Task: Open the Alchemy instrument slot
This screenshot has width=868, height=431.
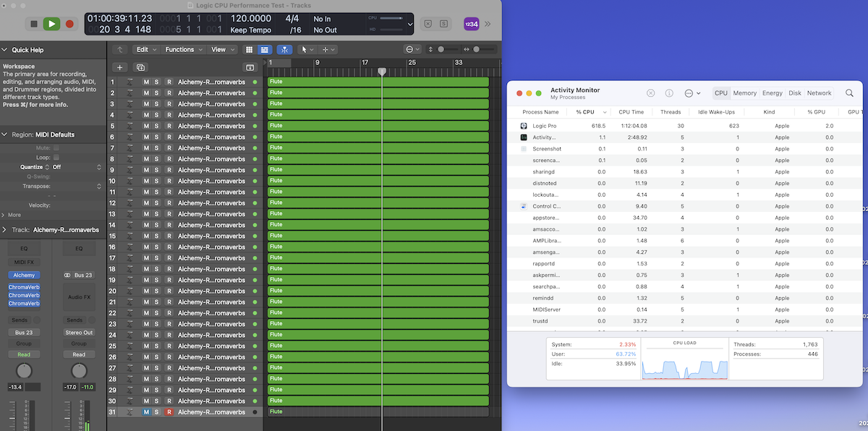Action: click(x=24, y=276)
